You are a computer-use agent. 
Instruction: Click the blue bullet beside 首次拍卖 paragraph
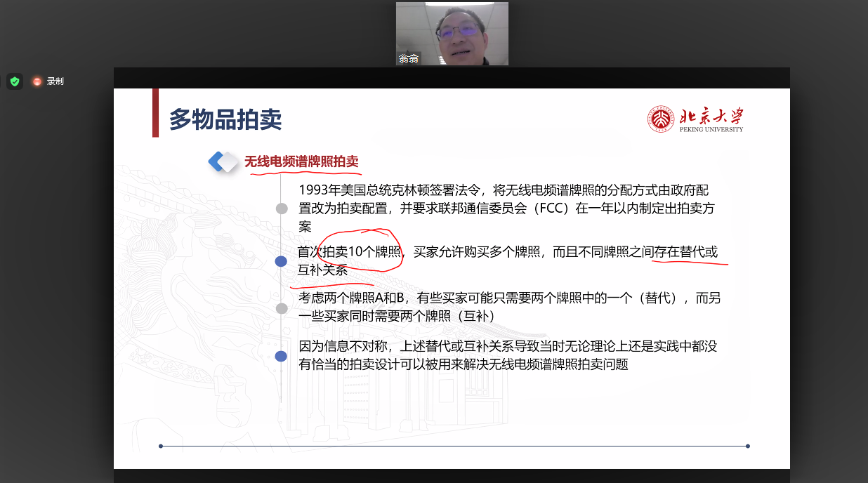[281, 261]
